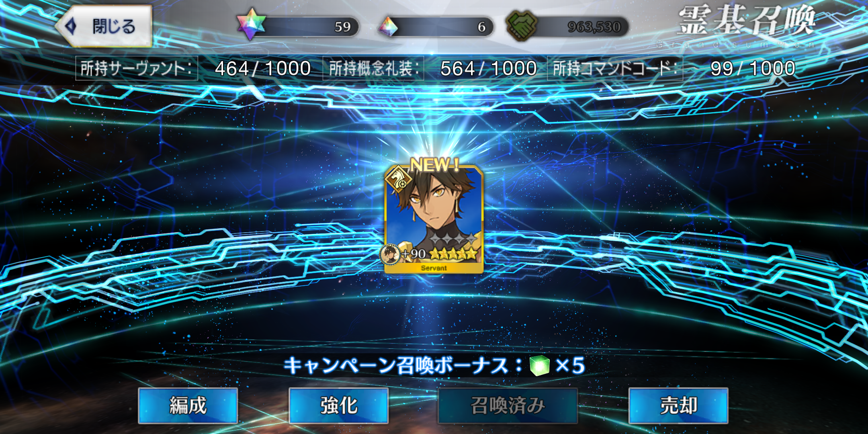Click the small round servant coin icon
The width and height of the screenshot is (868, 434).
pos(390,254)
